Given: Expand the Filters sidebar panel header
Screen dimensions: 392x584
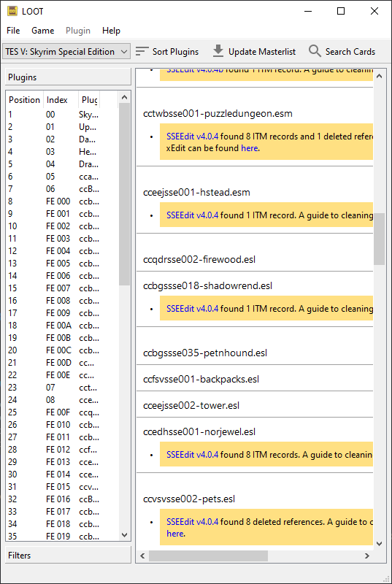Looking at the screenshot, I should 68,555.
